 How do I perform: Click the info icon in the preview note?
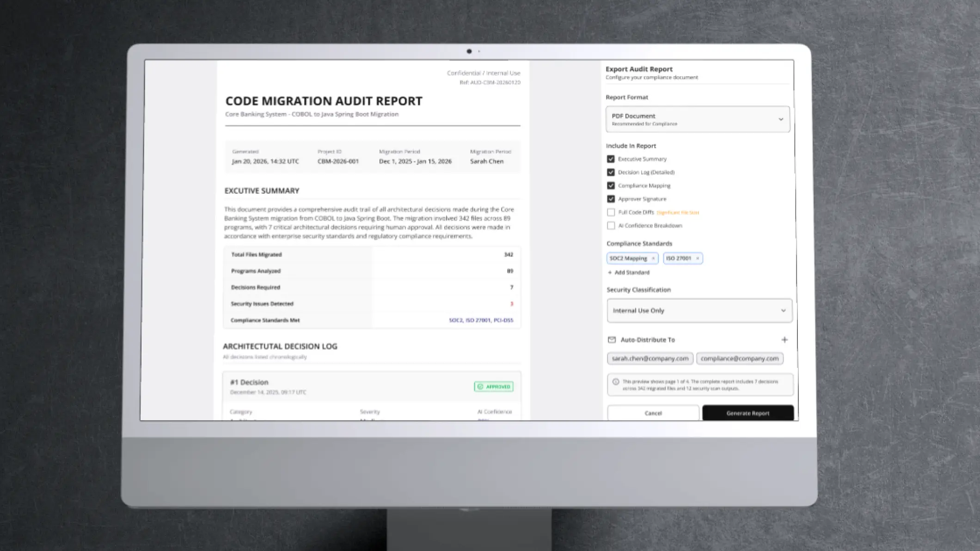617,382
